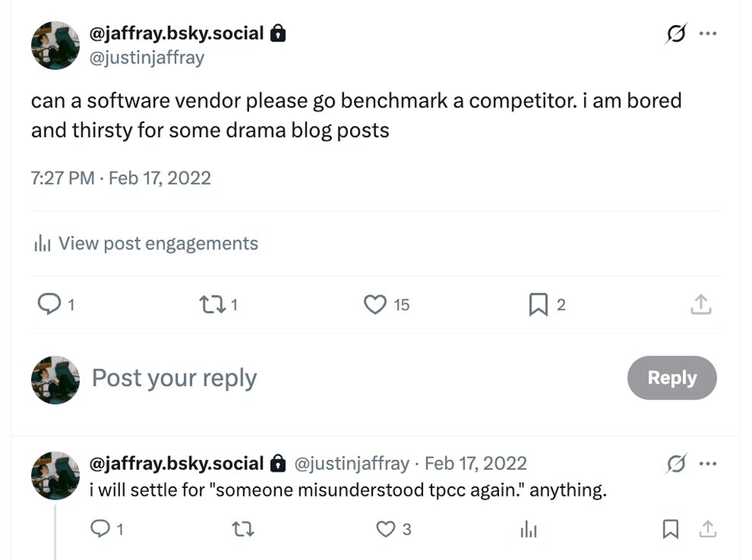Open the 7:27 PM Feb 17, 2022 timestamp
752x560 pixels.
[x=121, y=178]
